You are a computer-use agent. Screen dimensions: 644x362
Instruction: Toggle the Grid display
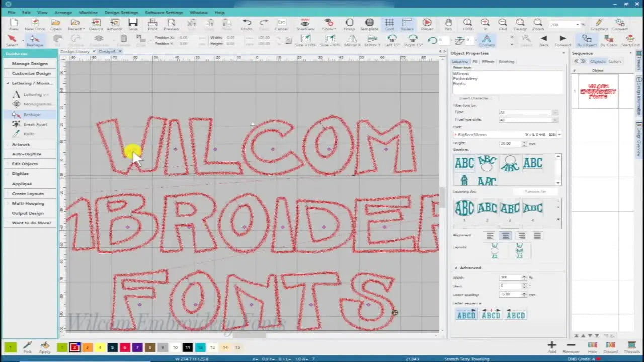click(389, 23)
